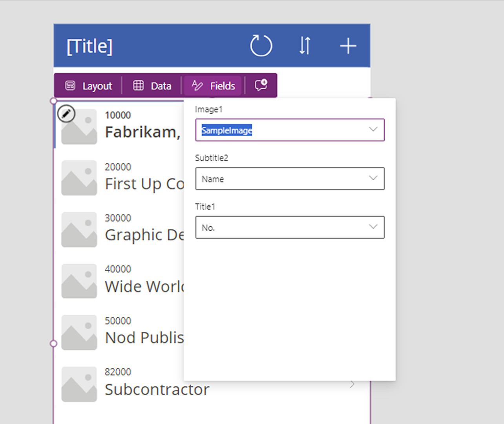Click the pencil edit icon on the gallery
This screenshot has width=504, height=424.
click(x=66, y=114)
